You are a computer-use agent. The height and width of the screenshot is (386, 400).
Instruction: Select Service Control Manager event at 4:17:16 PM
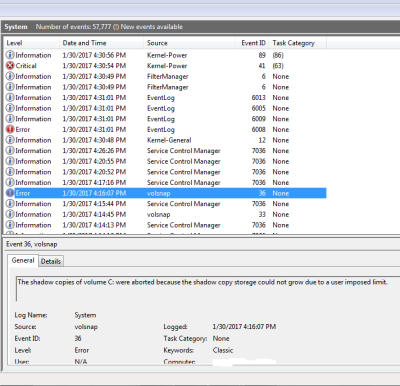click(x=165, y=183)
